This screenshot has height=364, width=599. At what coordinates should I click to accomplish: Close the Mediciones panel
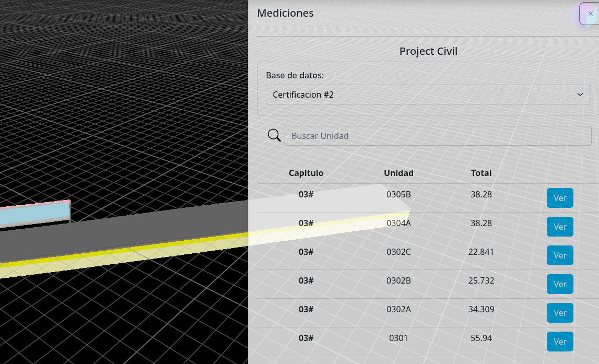(590, 14)
